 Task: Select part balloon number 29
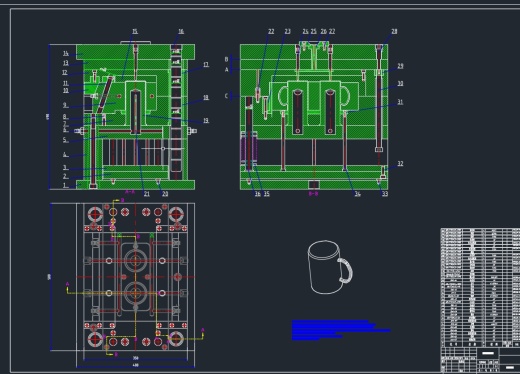coord(400,66)
